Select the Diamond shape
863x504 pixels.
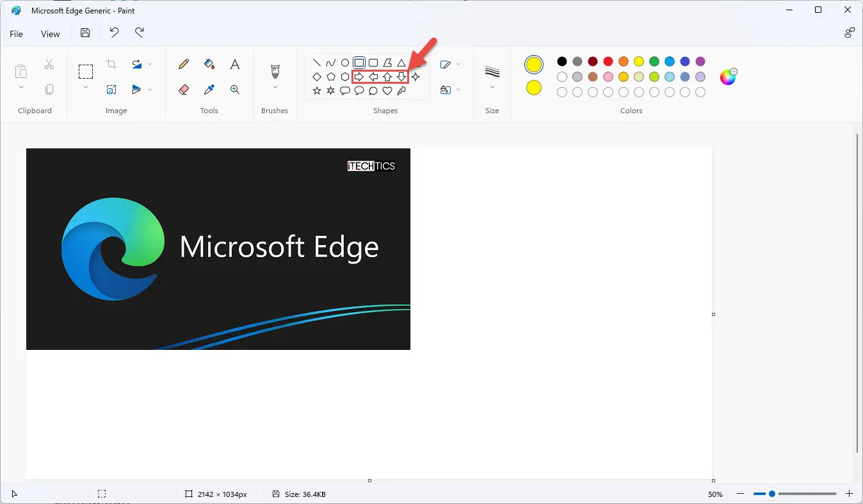point(316,77)
